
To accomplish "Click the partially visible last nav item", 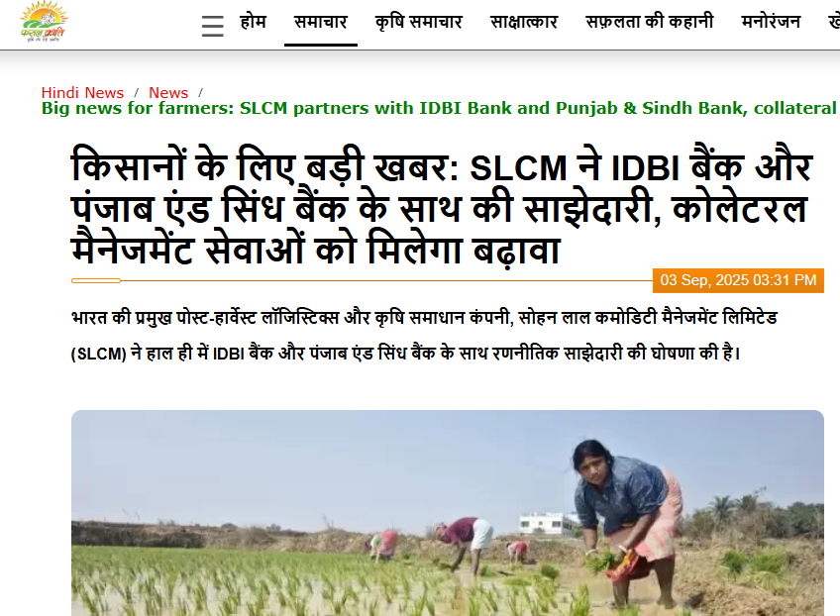I will point(834,22).
